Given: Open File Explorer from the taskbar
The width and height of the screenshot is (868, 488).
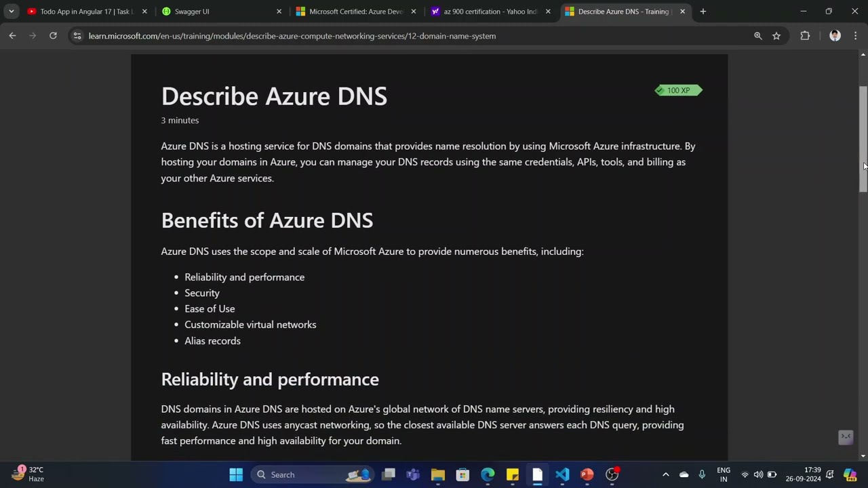Looking at the screenshot, I should (438, 474).
